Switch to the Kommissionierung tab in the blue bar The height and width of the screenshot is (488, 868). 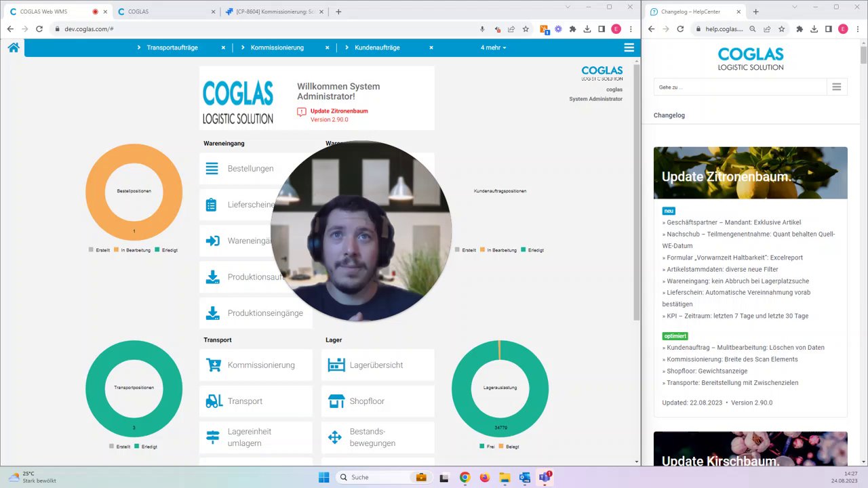point(277,47)
